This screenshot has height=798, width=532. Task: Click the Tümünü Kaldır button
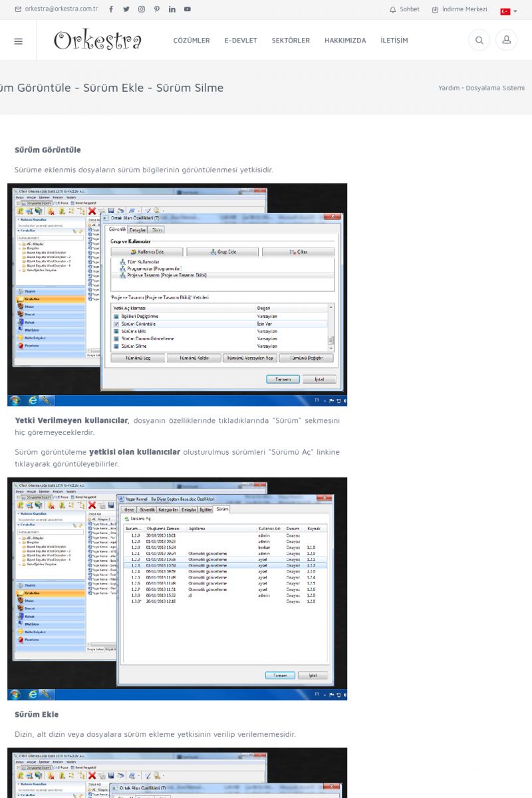coord(194,358)
